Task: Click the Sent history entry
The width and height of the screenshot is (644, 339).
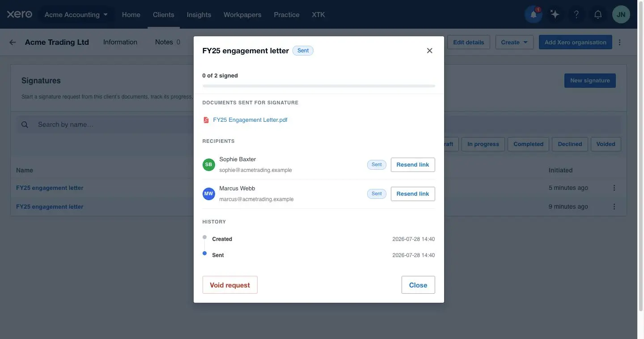Action: (x=318, y=255)
